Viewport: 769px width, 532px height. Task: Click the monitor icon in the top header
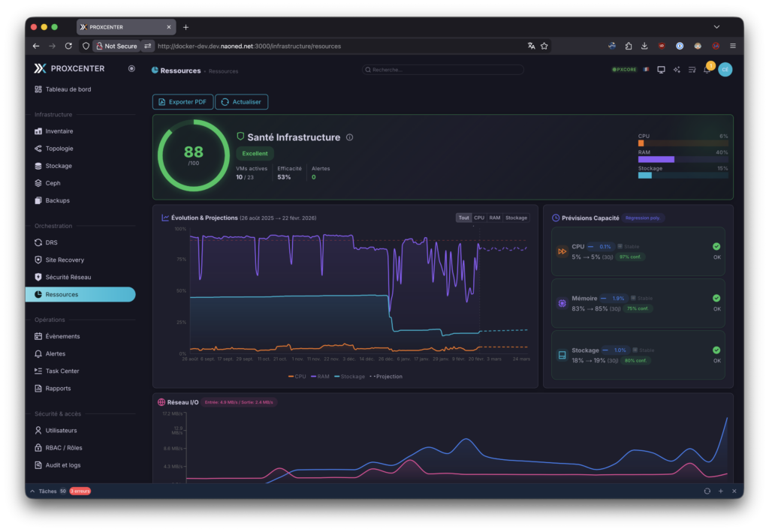pyautogui.click(x=661, y=70)
